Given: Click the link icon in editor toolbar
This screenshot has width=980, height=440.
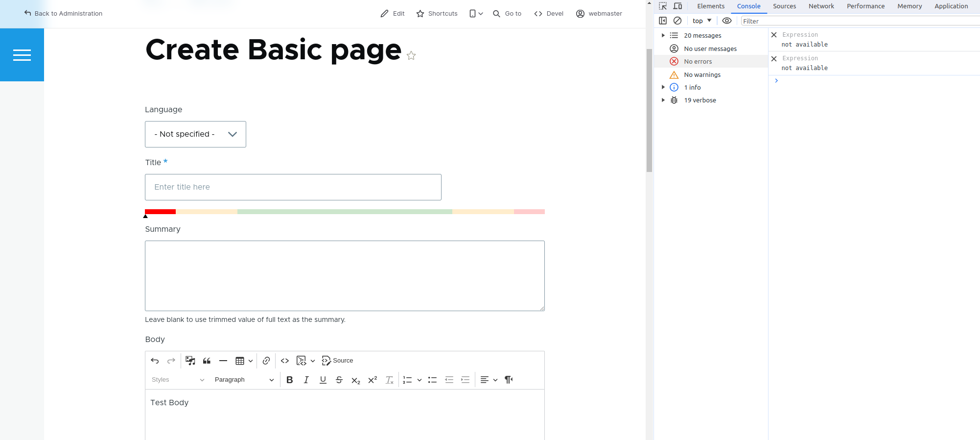Looking at the screenshot, I should (266, 361).
